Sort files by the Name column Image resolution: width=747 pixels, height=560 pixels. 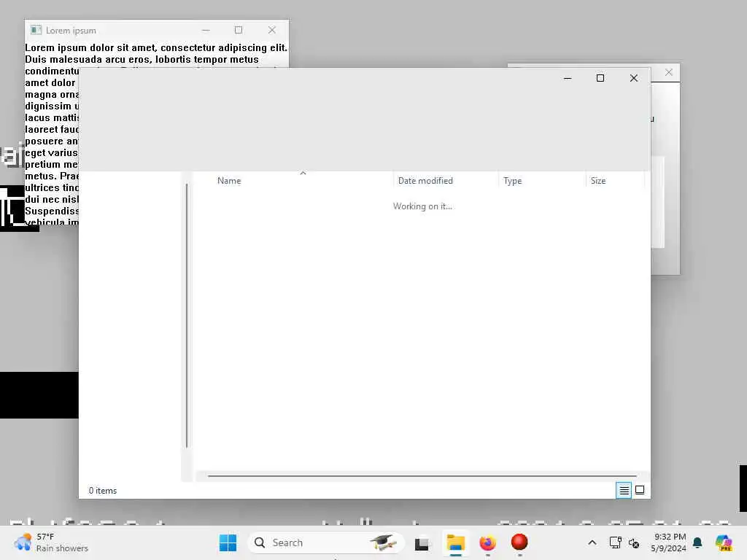pyautogui.click(x=229, y=181)
